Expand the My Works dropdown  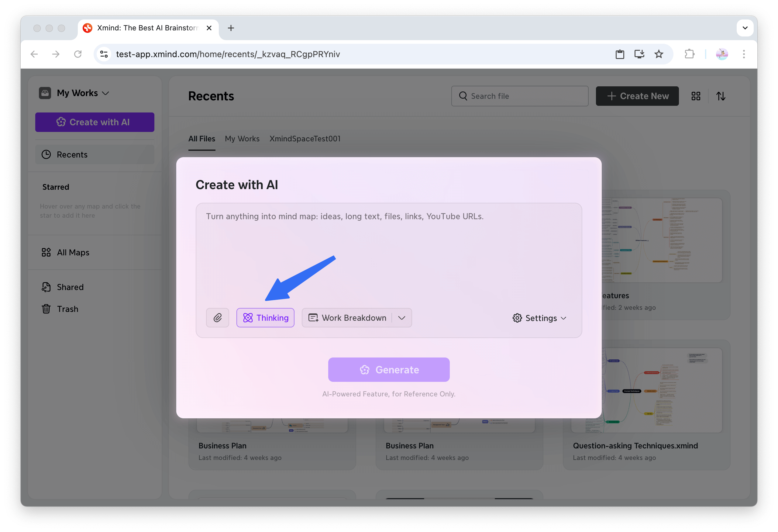coord(106,93)
